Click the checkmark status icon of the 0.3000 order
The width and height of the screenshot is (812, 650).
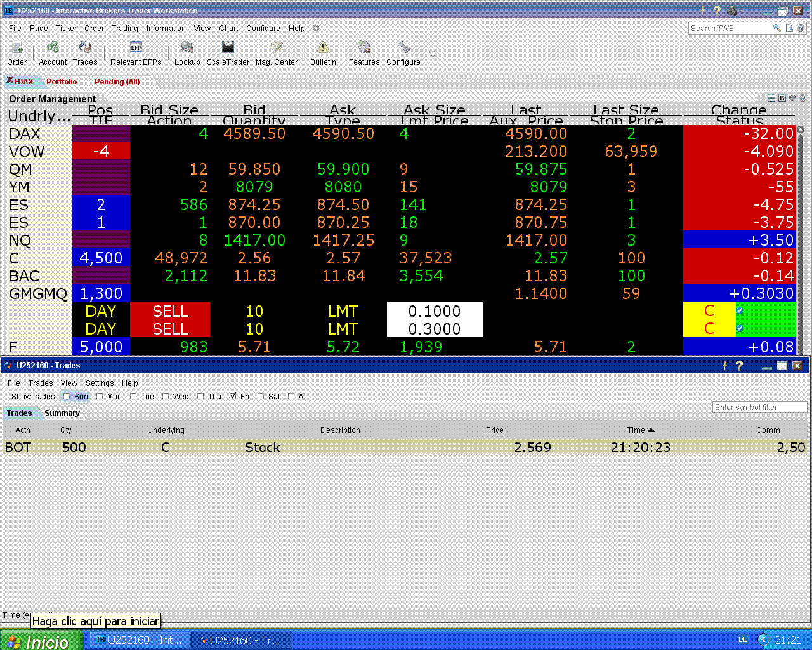point(740,328)
